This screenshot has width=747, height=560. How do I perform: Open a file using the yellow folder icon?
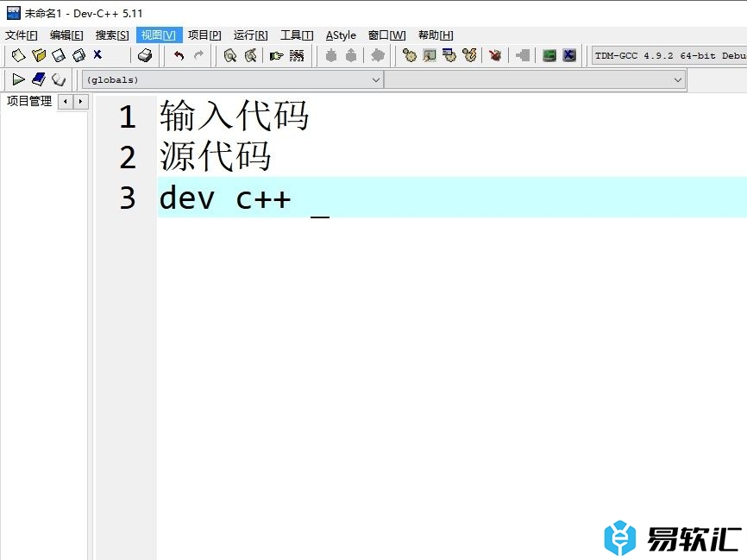pos(39,56)
